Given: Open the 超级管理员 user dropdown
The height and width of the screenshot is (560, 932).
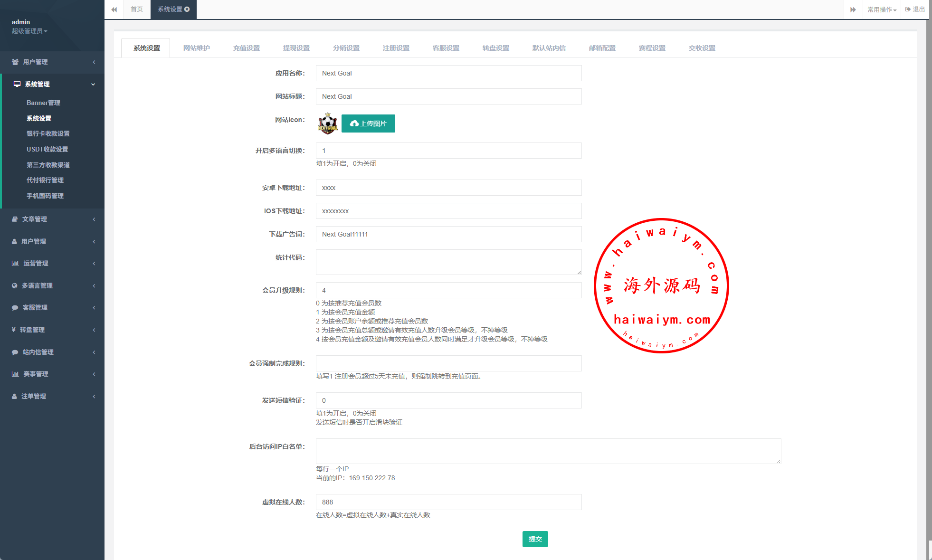Looking at the screenshot, I should pos(29,31).
